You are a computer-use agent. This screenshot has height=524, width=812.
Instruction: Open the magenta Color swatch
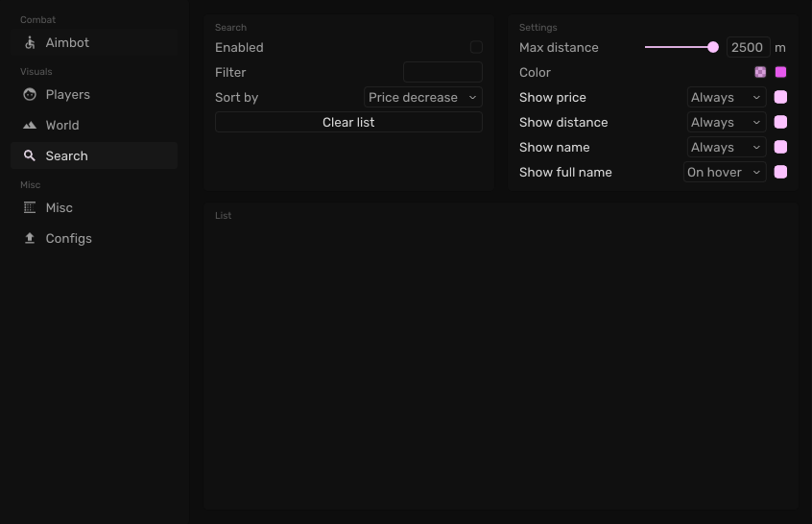(x=781, y=72)
